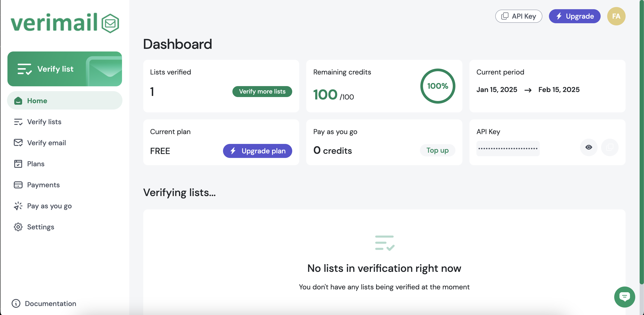Click the Verify lists checklist icon
The height and width of the screenshot is (315, 644).
click(x=18, y=122)
